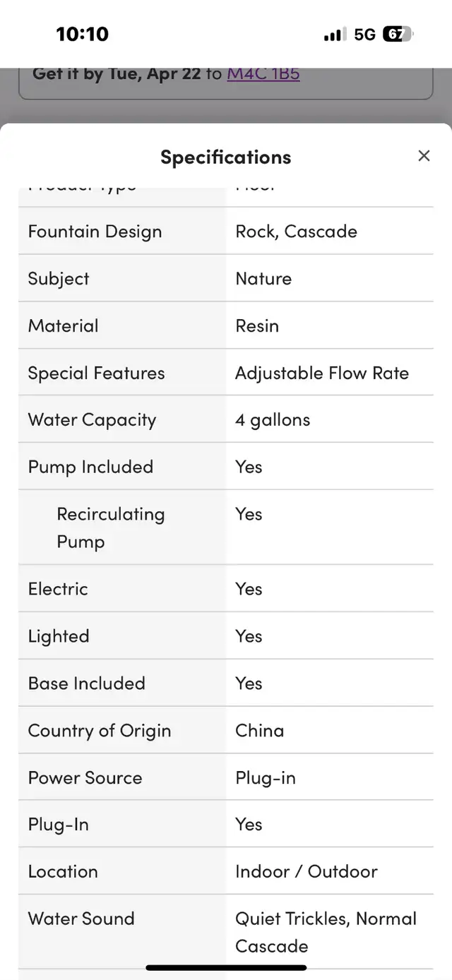Tap the Get it by Tue, Apr 22 text
Image resolution: width=452 pixels, height=980 pixels.
click(117, 73)
